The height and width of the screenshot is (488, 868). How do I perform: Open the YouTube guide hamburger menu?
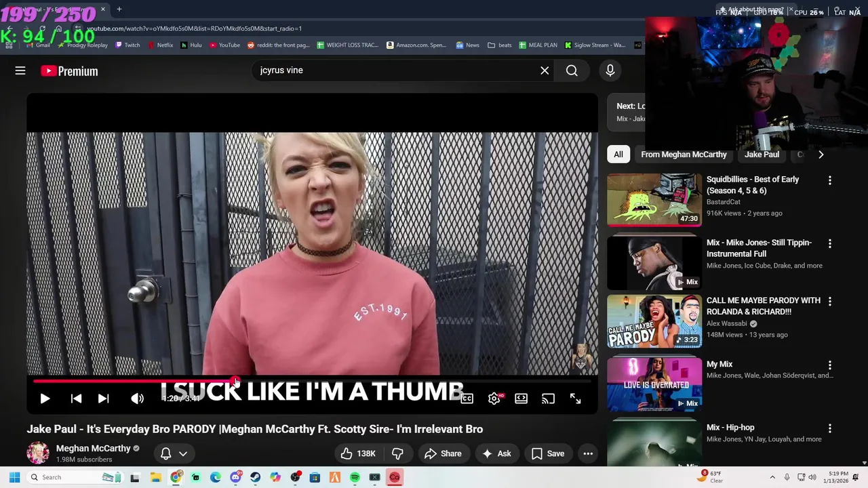click(20, 70)
